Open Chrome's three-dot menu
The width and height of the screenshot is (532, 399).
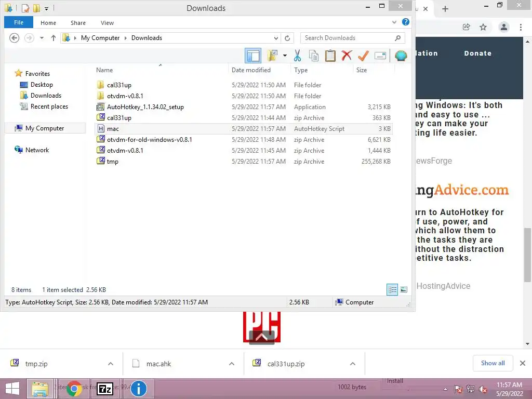[521, 27]
